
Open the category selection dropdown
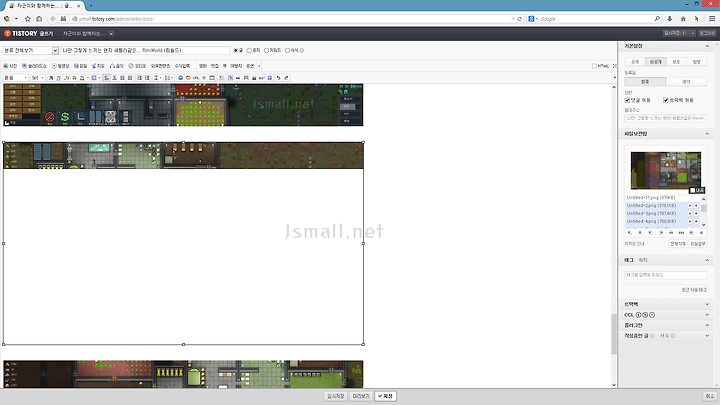point(30,51)
